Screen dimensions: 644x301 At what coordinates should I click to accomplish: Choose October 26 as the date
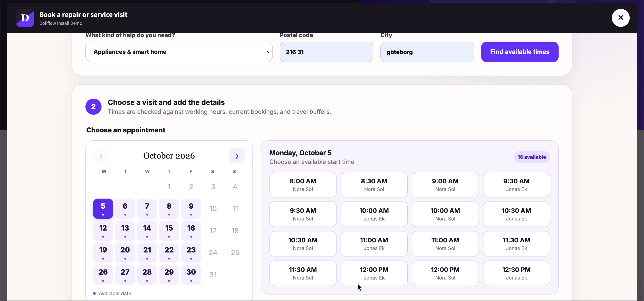103,274
